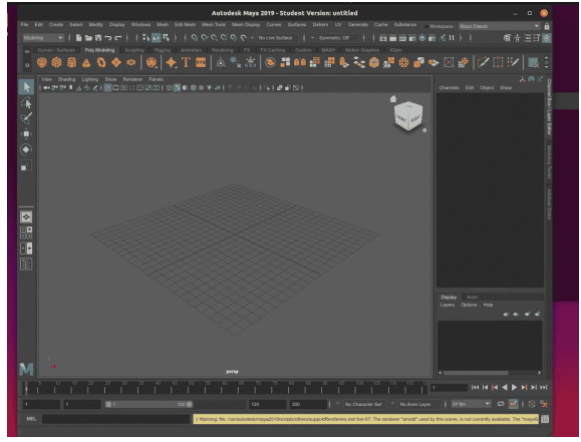Toggle the workspace lock icon
The image size is (581, 442).
coord(547,26)
